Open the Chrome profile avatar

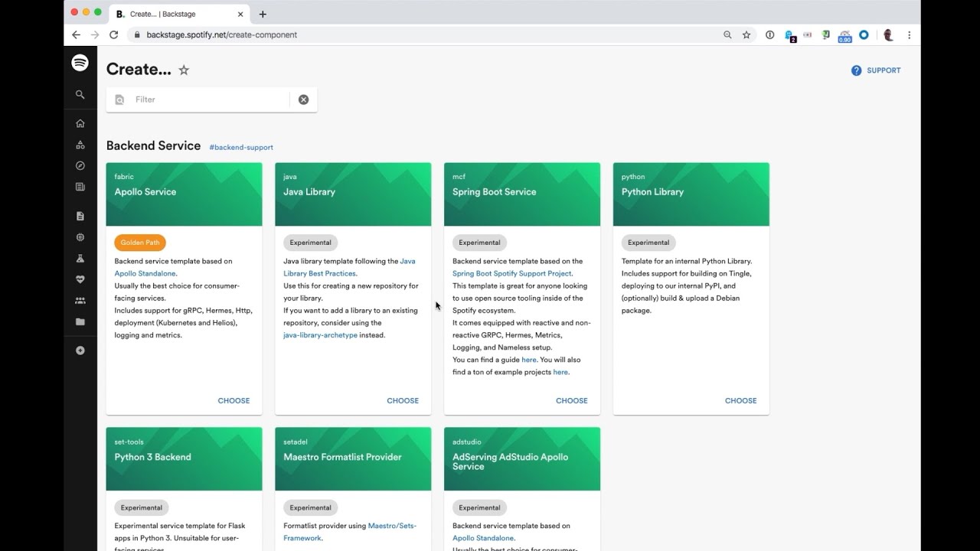coord(888,34)
